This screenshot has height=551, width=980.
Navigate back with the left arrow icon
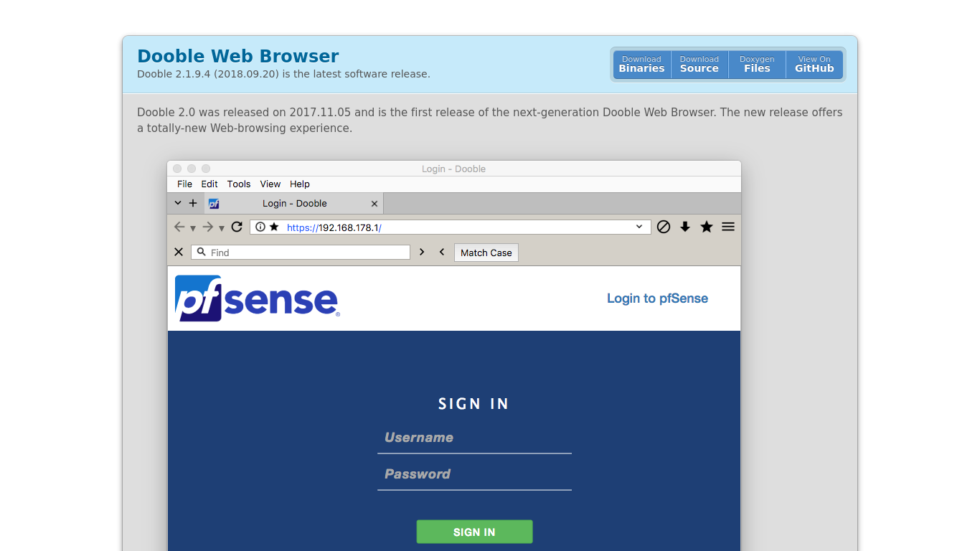click(x=179, y=227)
